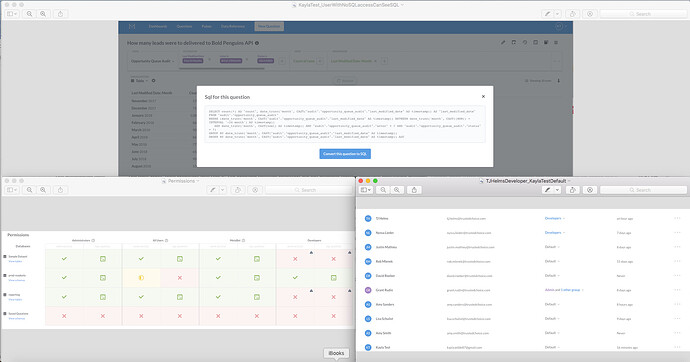Open the Questions tab in Metabase header
The image size is (690, 362).
[x=184, y=26]
